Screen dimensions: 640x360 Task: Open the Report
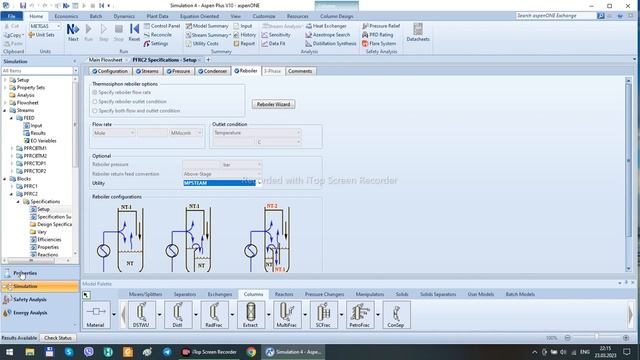[x=244, y=43]
